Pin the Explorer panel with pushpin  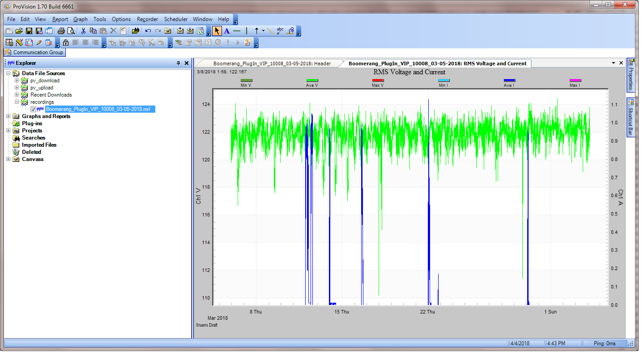click(x=179, y=64)
